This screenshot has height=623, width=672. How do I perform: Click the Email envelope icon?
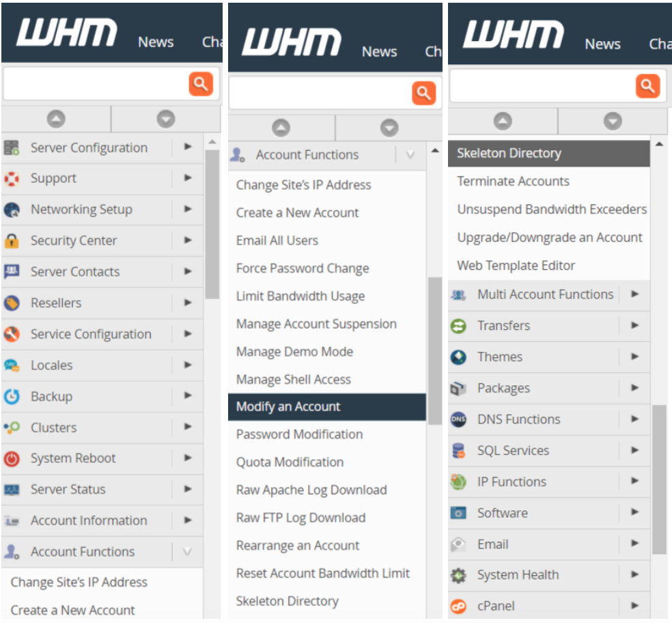click(458, 544)
